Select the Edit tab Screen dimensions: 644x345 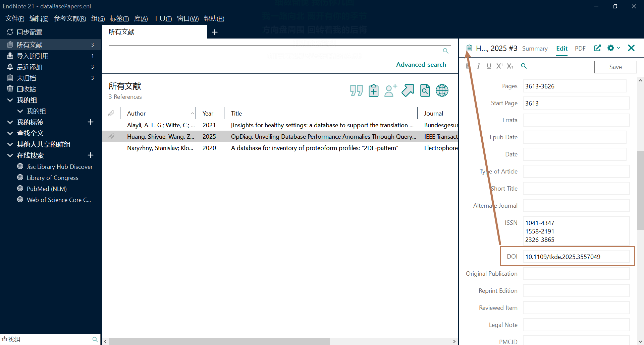coord(561,49)
